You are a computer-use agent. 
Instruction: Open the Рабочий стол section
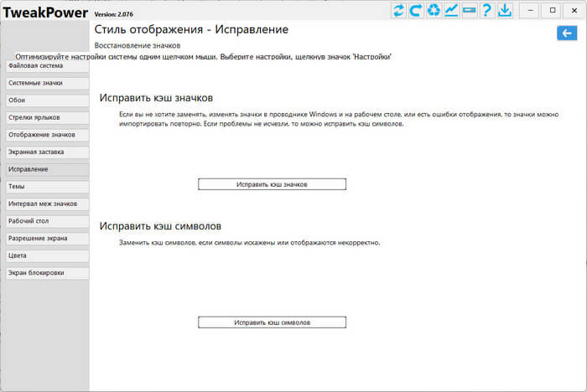pyautogui.click(x=47, y=221)
